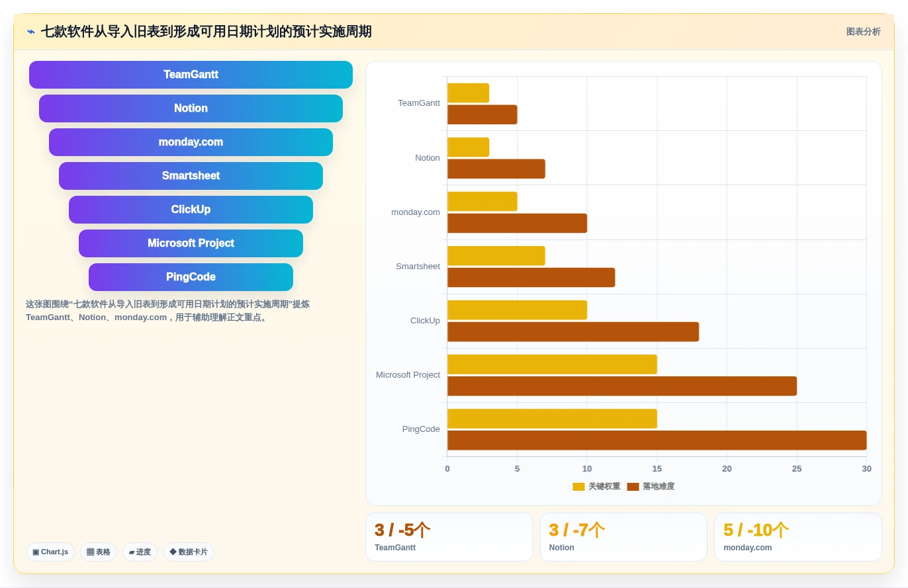
Task: Toggle the 落地难度 legend swatch
Action: click(633, 487)
